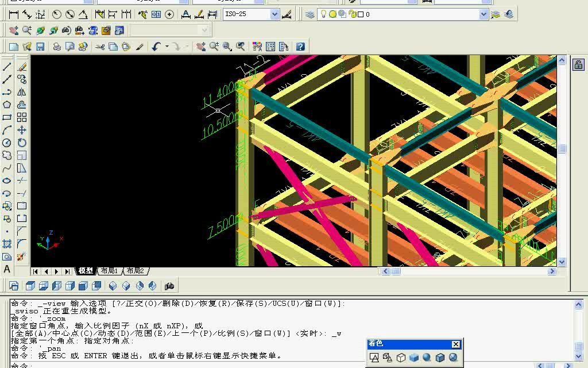
Task: Toggle the layer lock padlock icon
Action: click(x=353, y=14)
